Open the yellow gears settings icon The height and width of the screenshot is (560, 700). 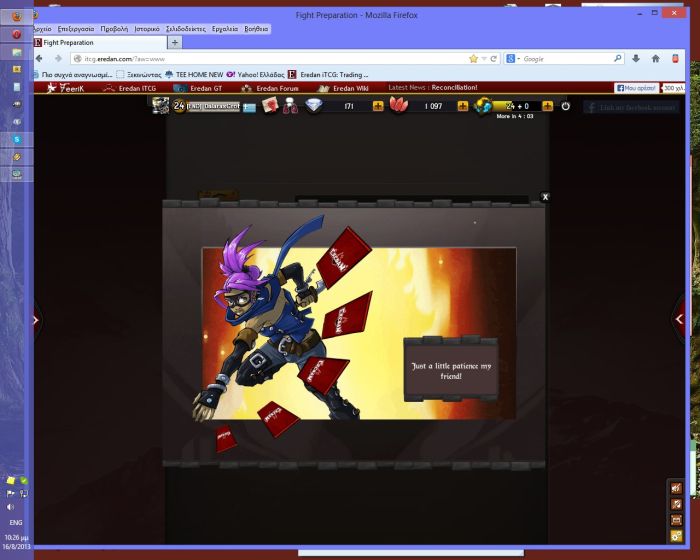tap(676, 536)
